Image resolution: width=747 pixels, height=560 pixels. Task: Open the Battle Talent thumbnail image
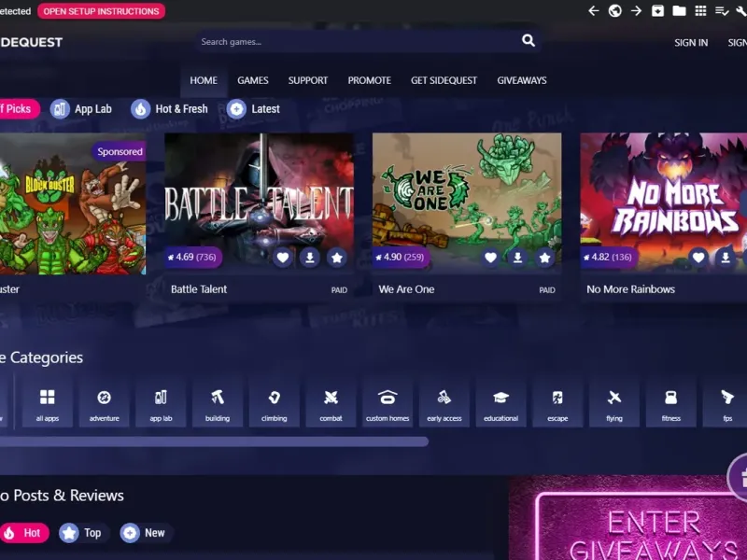click(x=260, y=203)
